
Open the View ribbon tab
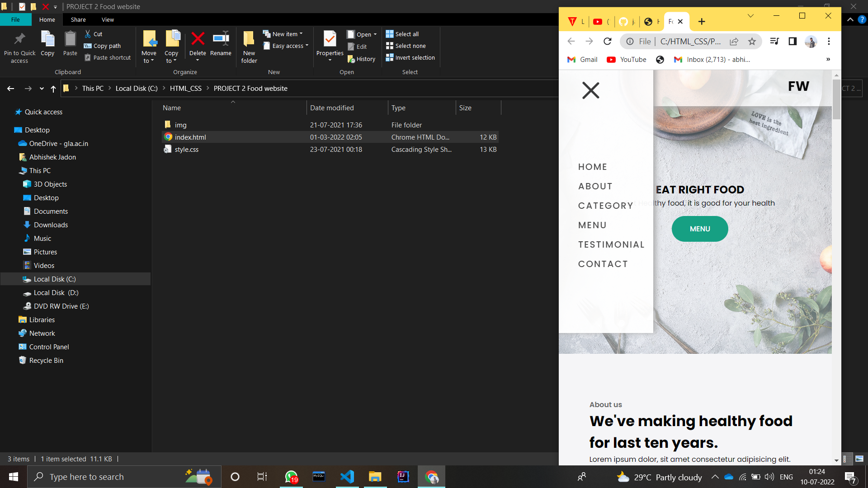(x=108, y=19)
